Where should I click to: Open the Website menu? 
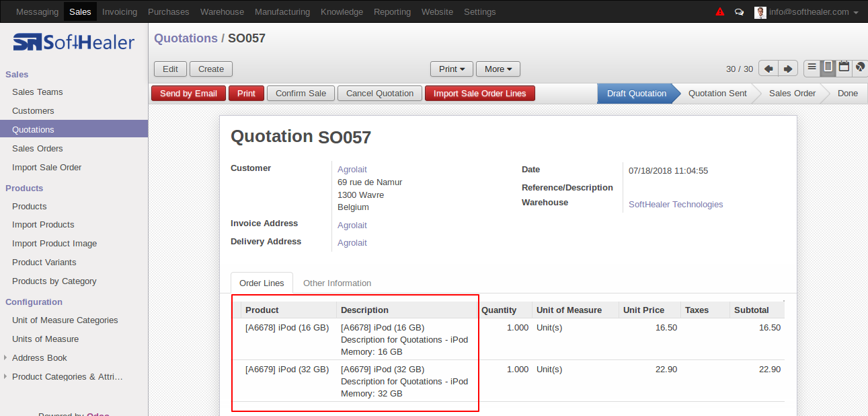coord(437,11)
